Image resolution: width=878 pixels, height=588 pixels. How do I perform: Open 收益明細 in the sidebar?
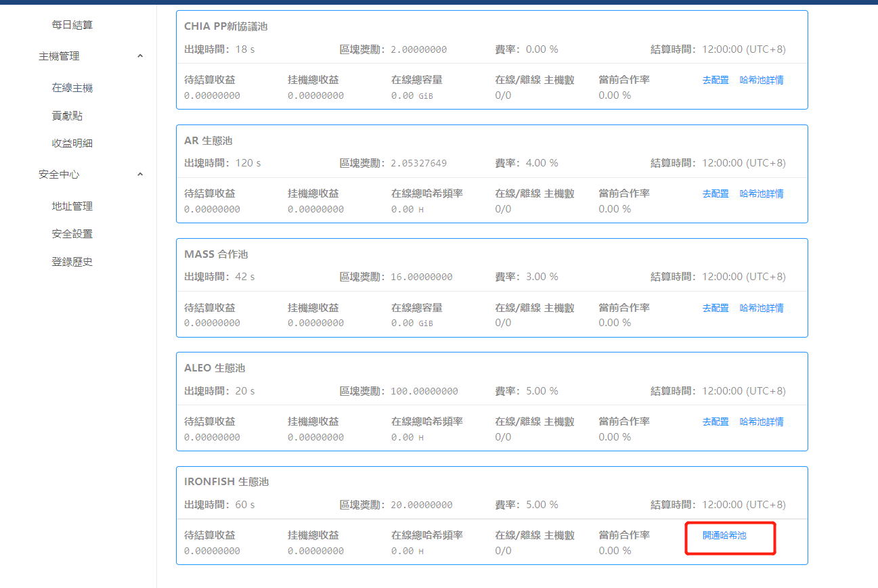coord(72,143)
